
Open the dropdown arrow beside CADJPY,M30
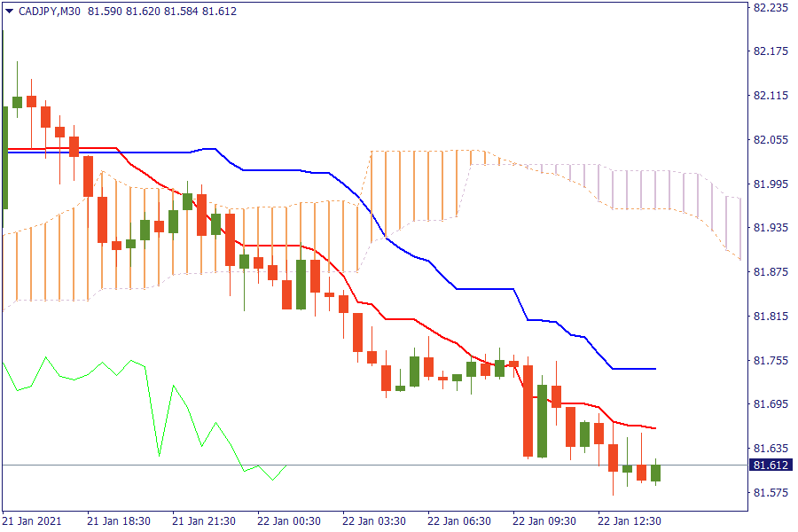click(9, 11)
